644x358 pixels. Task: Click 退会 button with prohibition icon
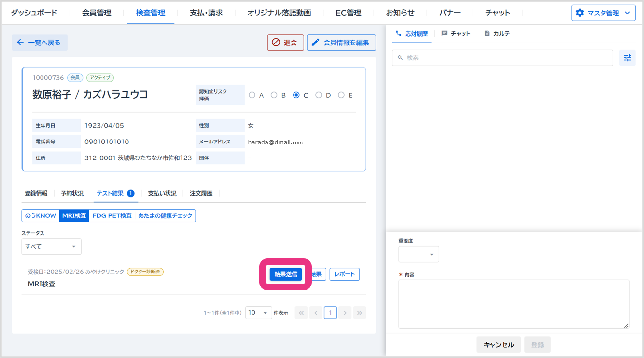[285, 43]
